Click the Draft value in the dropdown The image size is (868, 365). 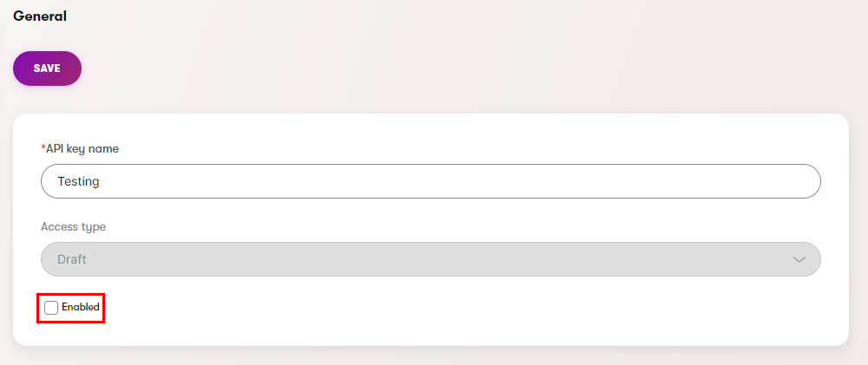click(72, 259)
